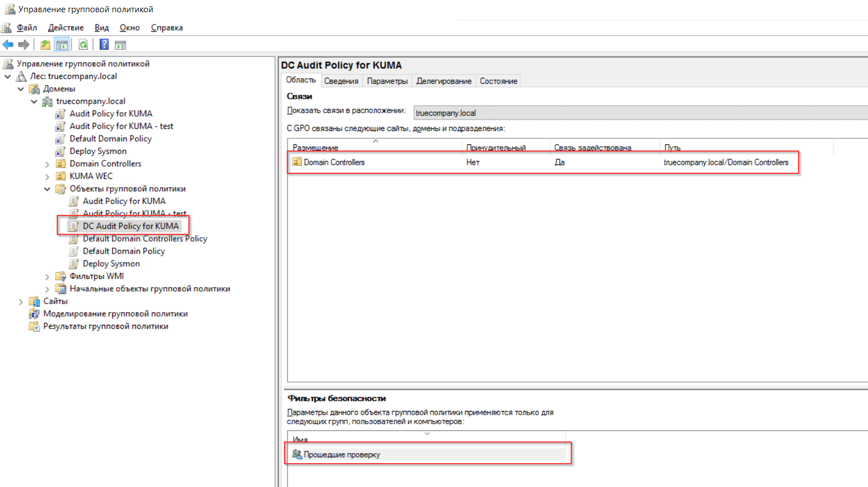Collapse the Лес: truecompany.local tree node
This screenshot has width=868, height=487.
pos(8,76)
